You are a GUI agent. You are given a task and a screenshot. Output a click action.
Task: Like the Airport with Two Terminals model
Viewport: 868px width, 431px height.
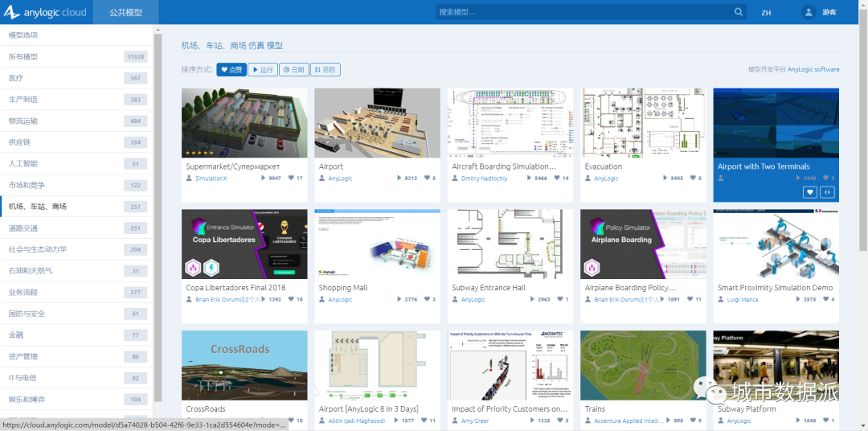pos(810,192)
